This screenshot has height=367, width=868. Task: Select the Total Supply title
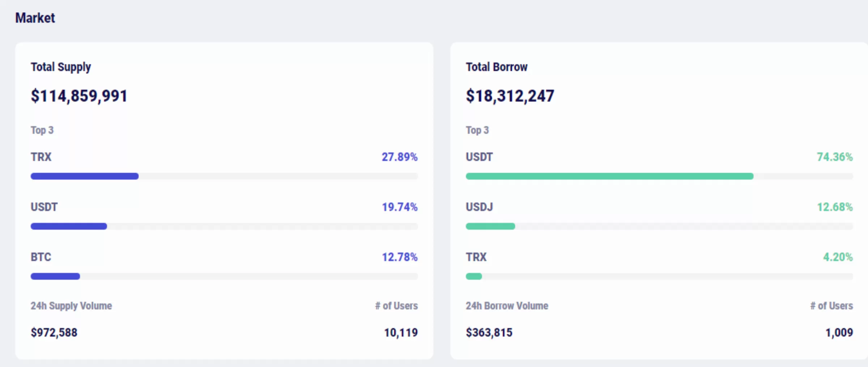coord(61,67)
